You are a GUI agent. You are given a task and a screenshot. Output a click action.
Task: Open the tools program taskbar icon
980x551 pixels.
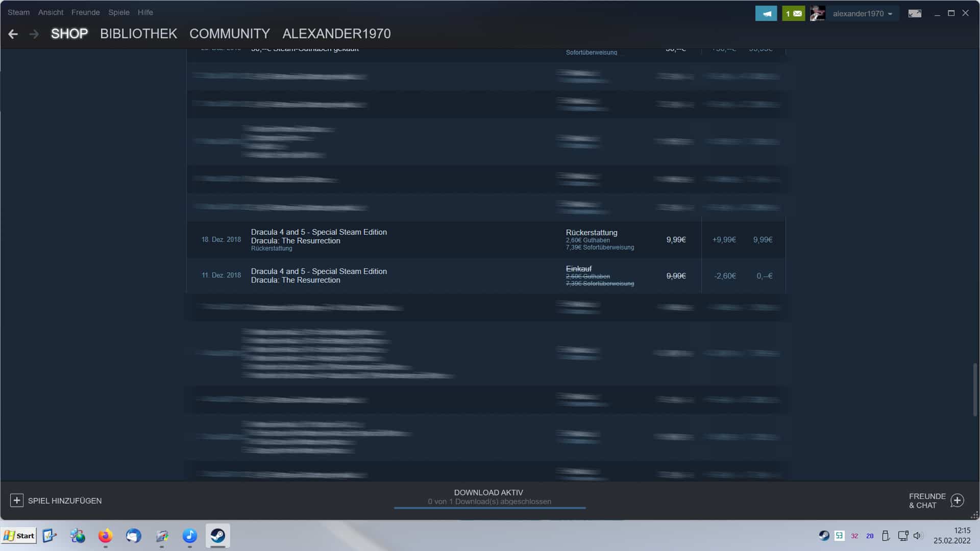tap(162, 536)
